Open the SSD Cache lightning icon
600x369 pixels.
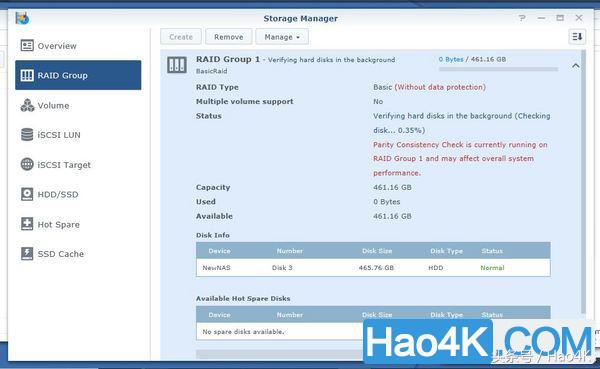tap(27, 253)
